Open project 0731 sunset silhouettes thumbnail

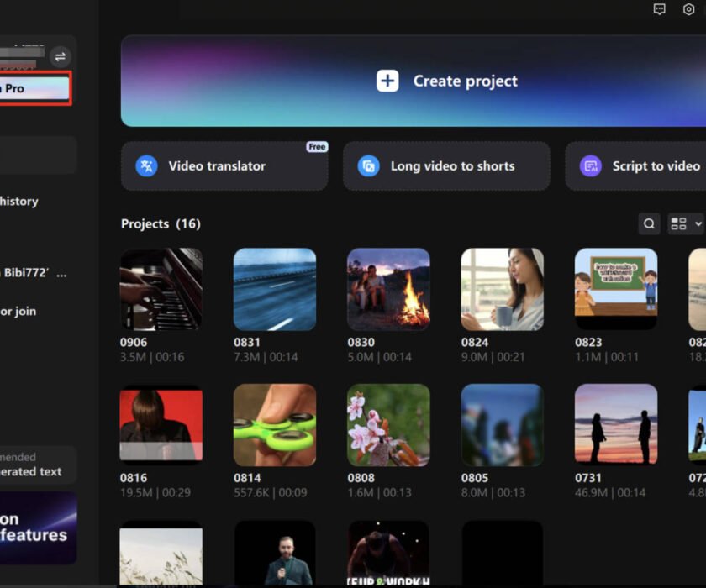[616, 425]
